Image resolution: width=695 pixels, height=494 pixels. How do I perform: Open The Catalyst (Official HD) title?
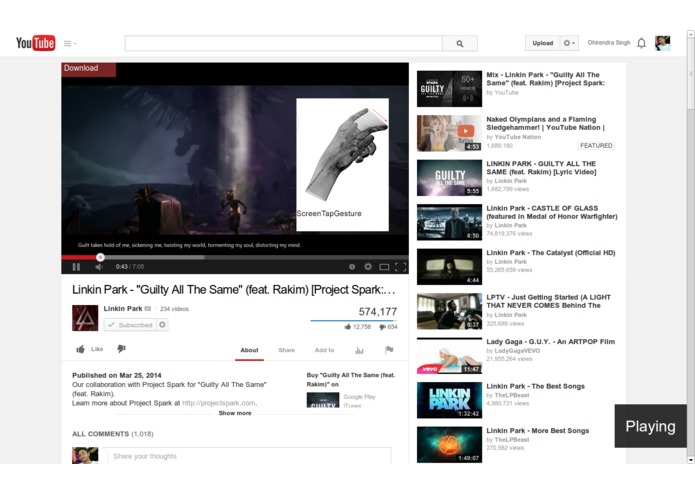pos(551,253)
